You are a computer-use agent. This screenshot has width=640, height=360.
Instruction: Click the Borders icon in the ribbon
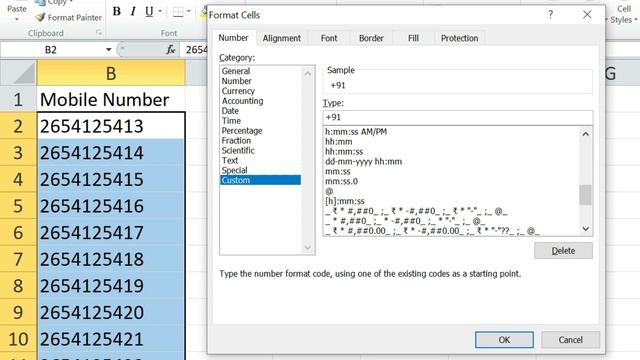point(178,11)
